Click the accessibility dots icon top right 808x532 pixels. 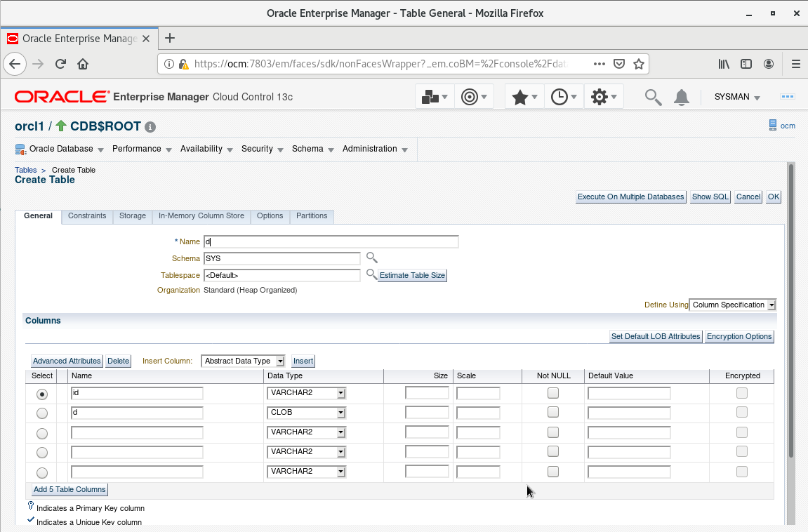tap(787, 97)
